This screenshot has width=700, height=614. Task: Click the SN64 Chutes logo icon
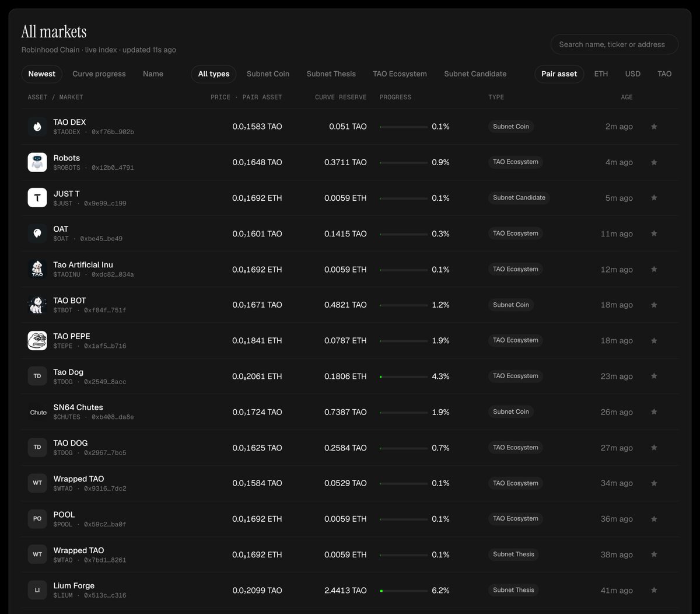[x=37, y=412]
